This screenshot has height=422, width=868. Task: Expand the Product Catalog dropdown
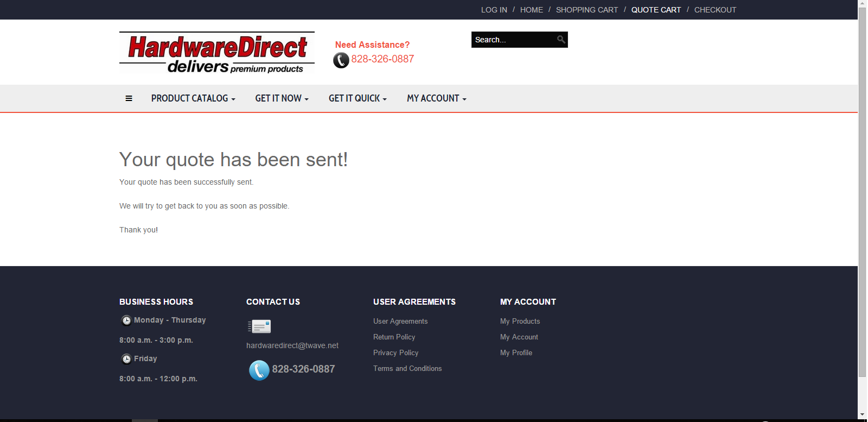tap(193, 98)
